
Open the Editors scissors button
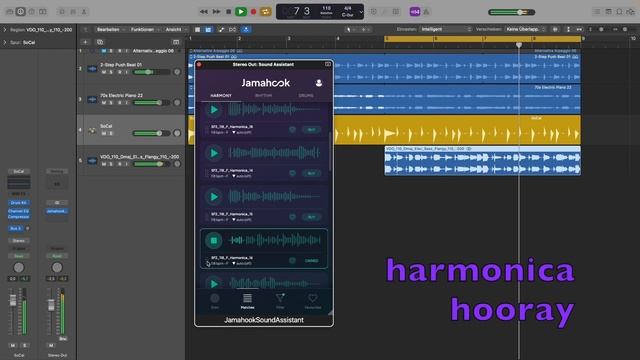(84, 12)
